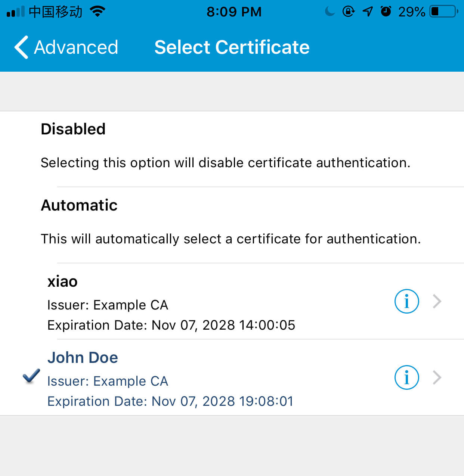
Task: Select the Disabled certificate option
Action: [x=73, y=129]
